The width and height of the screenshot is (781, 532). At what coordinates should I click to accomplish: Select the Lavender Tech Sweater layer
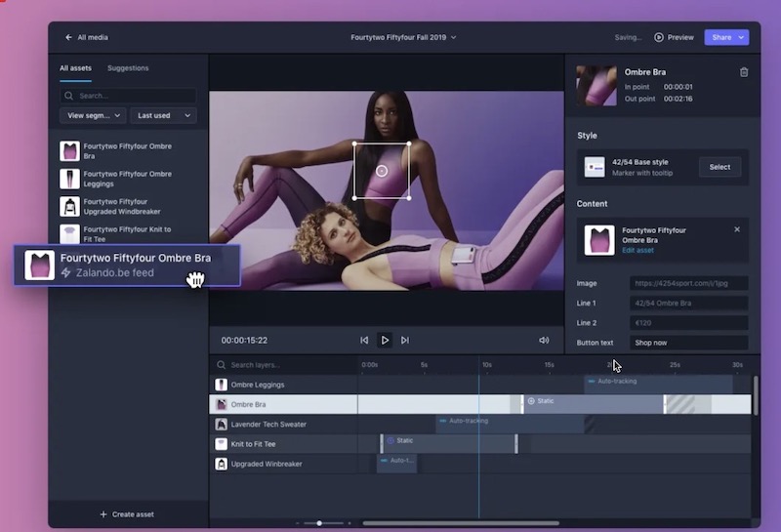tap(268, 425)
